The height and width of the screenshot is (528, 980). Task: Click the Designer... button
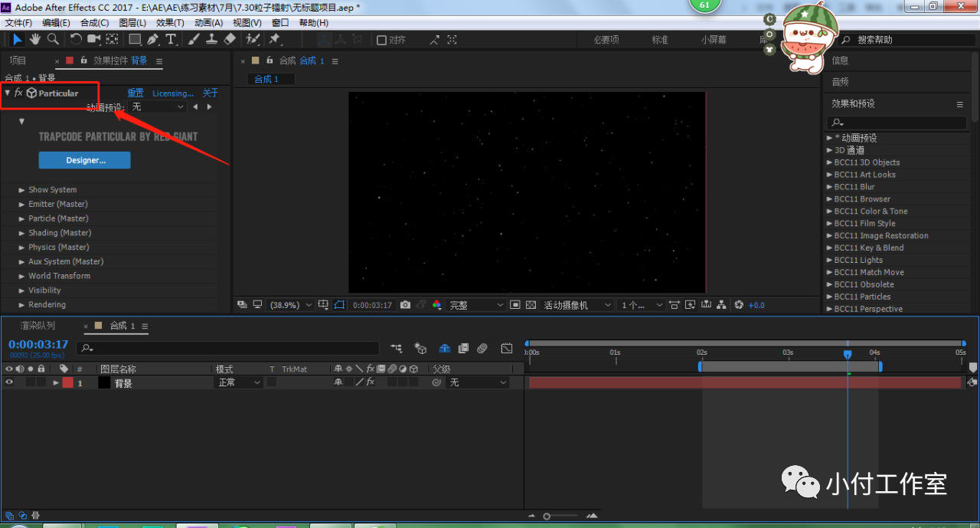(84, 160)
